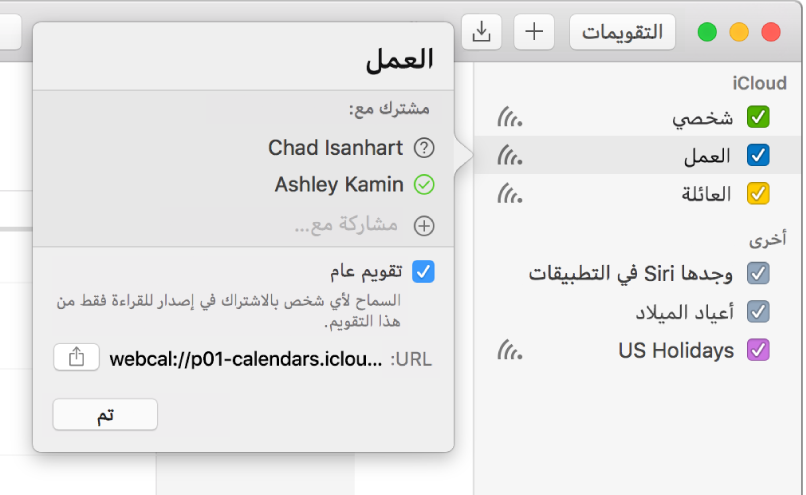This screenshot has width=806, height=495.
Task: Click the share URL icon button
Action: [x=76, y=357]
